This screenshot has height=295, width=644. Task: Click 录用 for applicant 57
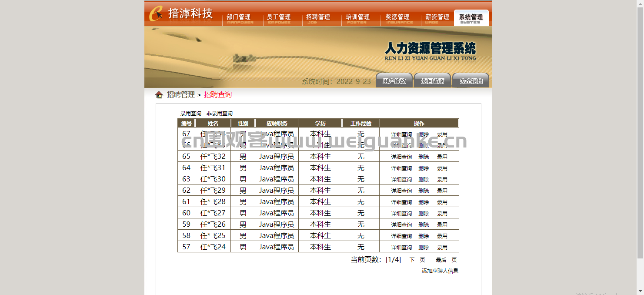442,248
